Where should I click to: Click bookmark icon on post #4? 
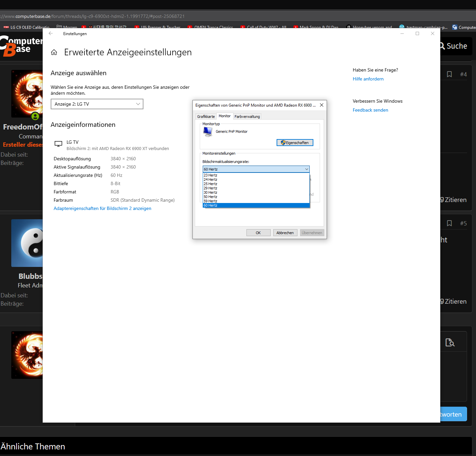point(449,74)
